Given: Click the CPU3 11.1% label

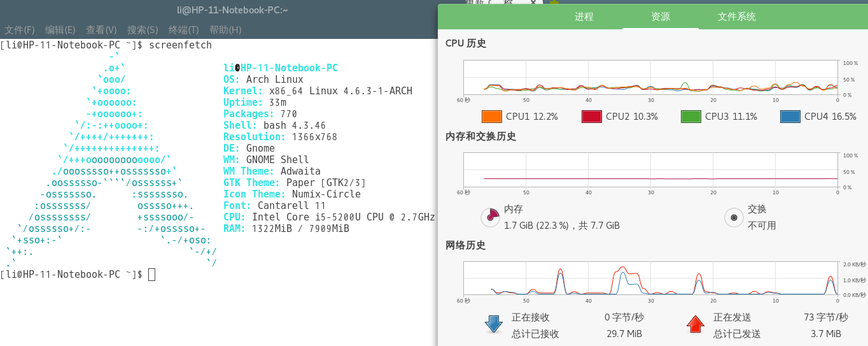Looking at the screenshot, I should [731, 117].
